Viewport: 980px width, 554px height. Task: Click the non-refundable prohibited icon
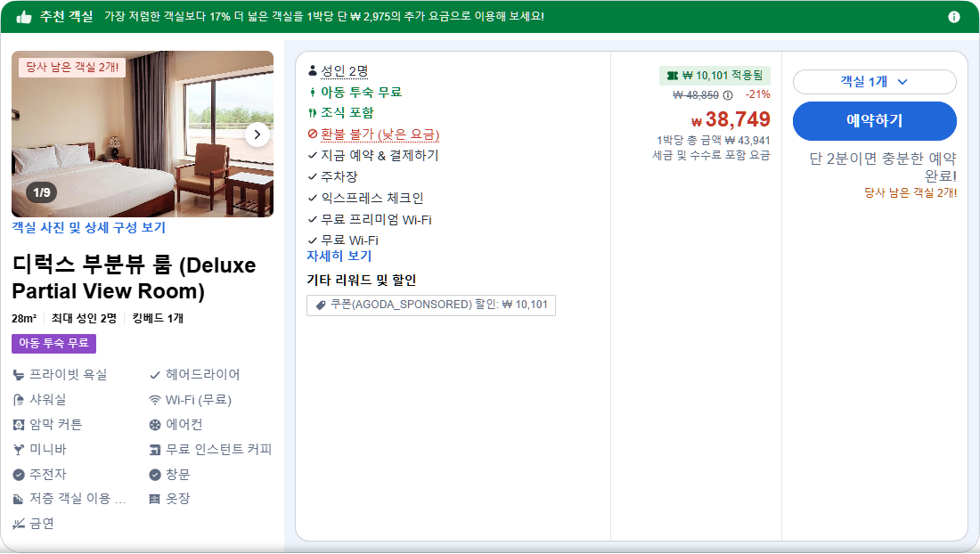(x=313, y=134)
